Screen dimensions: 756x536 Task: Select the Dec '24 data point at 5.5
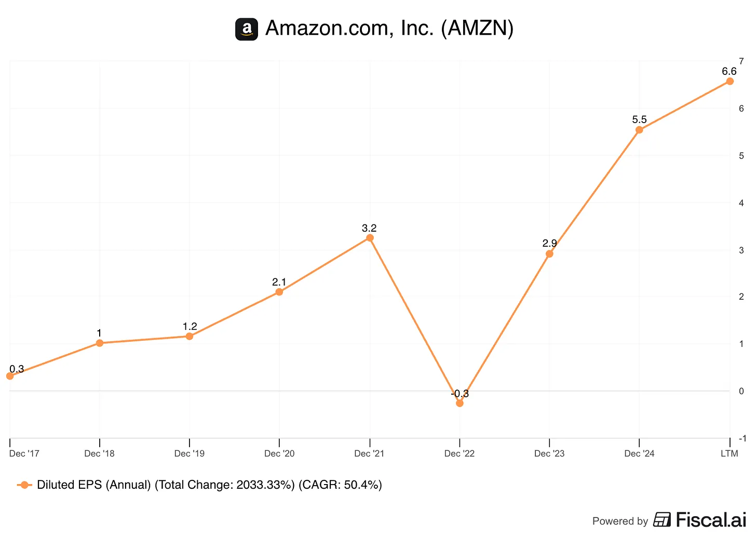pos(639,130)
